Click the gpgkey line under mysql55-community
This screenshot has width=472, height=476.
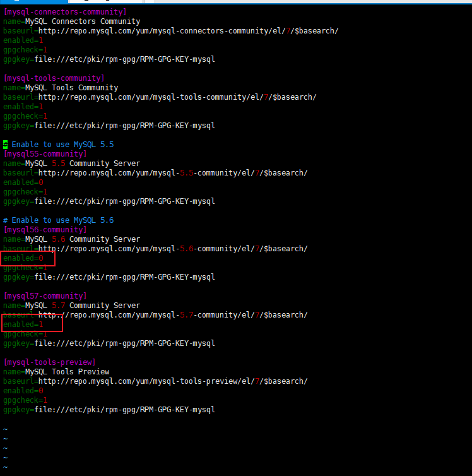[109, 201]
